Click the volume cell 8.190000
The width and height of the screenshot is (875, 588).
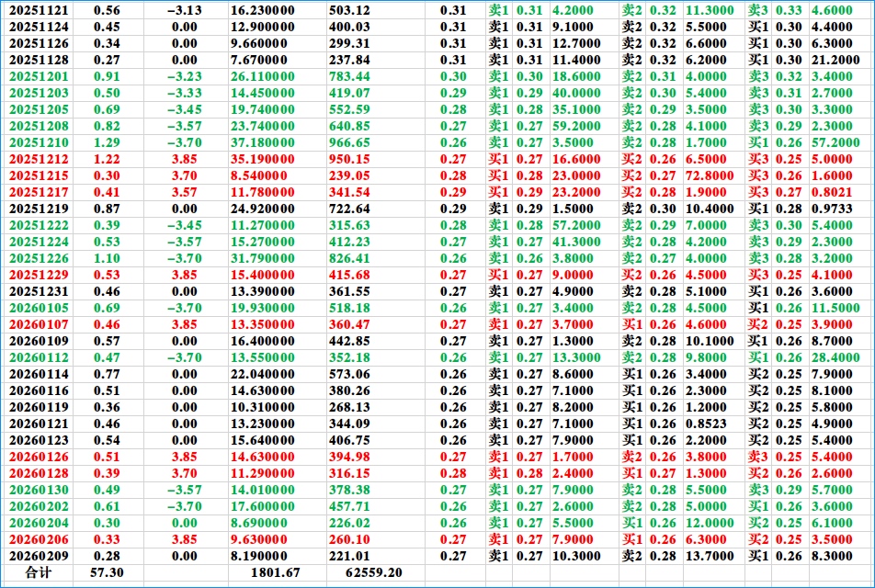click(259, 556)
